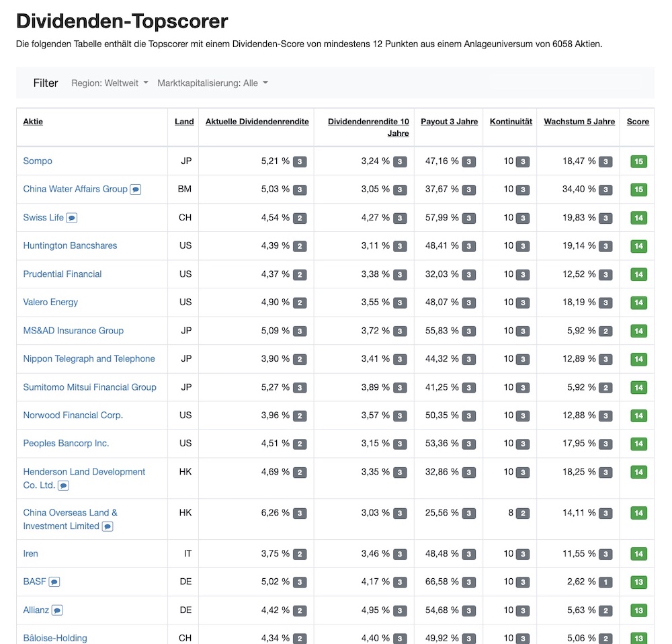Screen dimensions: 672x644
Task: Click the score badge 13 for BASF
Action: 638,582
